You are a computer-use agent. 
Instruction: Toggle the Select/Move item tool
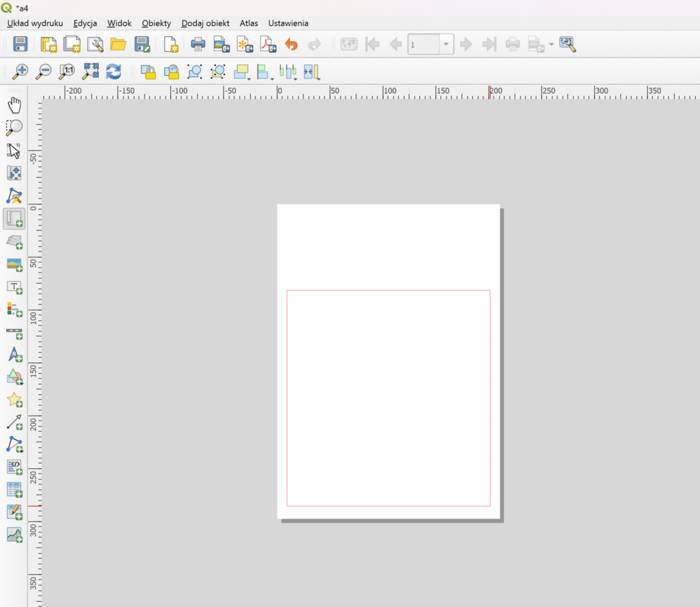pyautogui.click(x=14, y=151)
